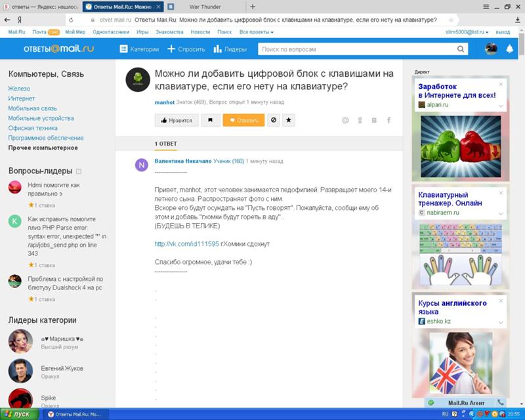The height and width of the screenshot is (420, 525).
Task: Open manhot author profile link
Action: tap(165, 102)
